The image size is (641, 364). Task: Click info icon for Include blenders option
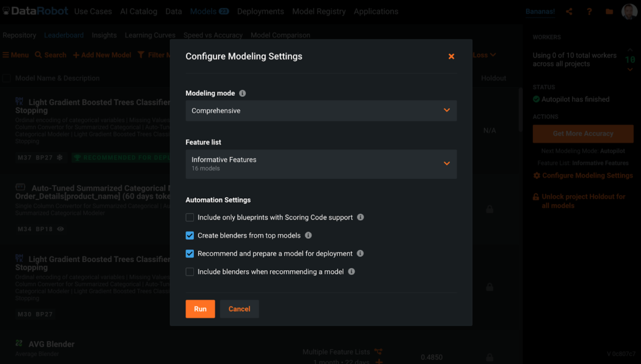click(x=351, y=272)
